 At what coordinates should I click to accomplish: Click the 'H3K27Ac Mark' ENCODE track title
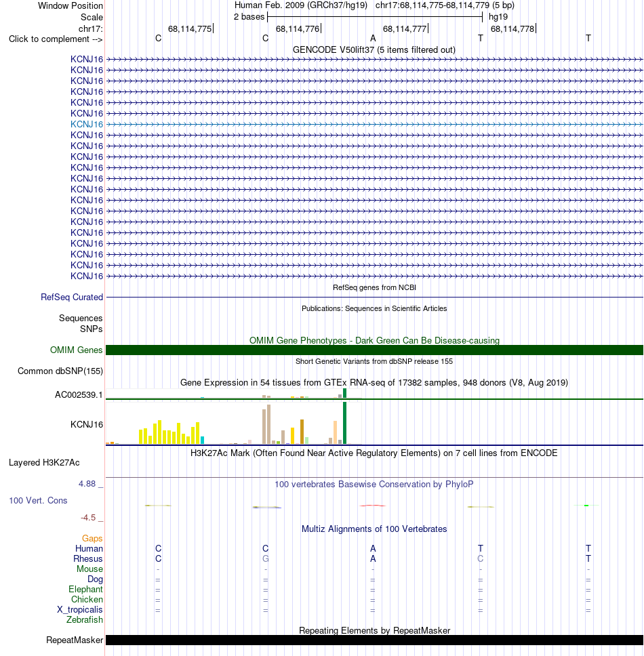click(x=374, y=453)
